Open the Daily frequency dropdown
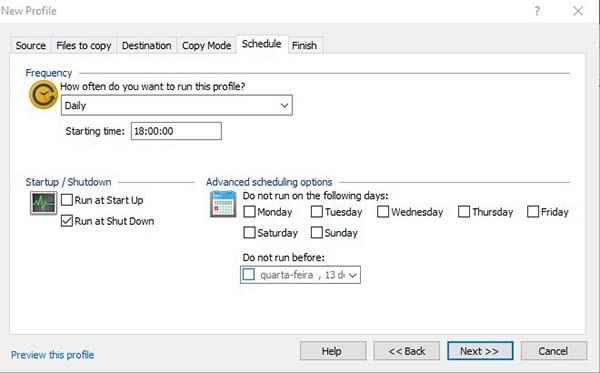600x373 pixels. [x=177, y=105]
